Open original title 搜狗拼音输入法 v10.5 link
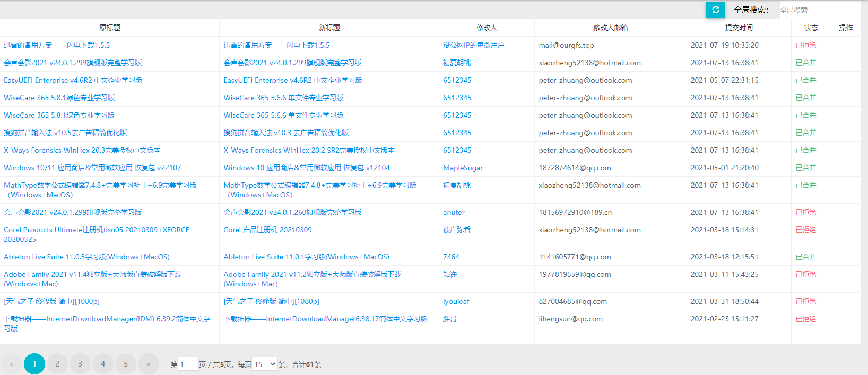Image resolution: width=868 pixels, height=375 pixels. click(65, 133)
